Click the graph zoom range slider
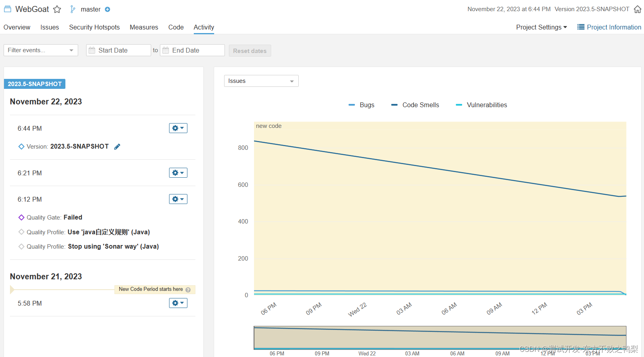 [440, 338]
